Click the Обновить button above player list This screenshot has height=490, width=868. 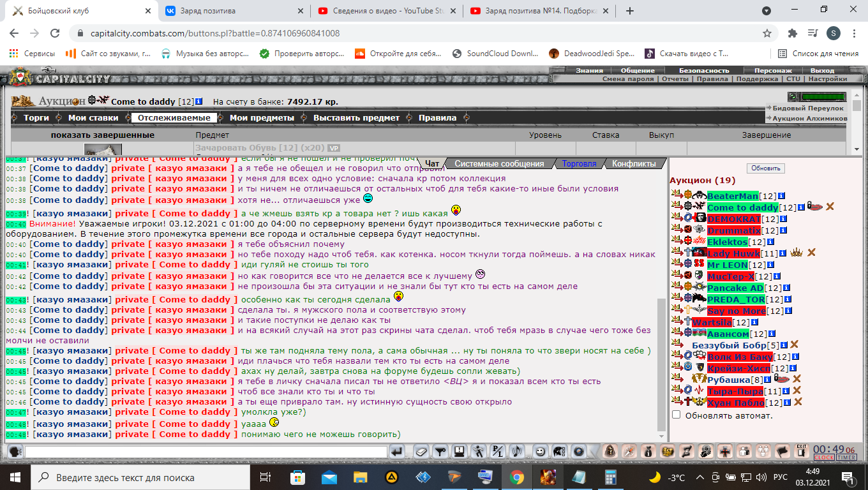coord(766,168)
